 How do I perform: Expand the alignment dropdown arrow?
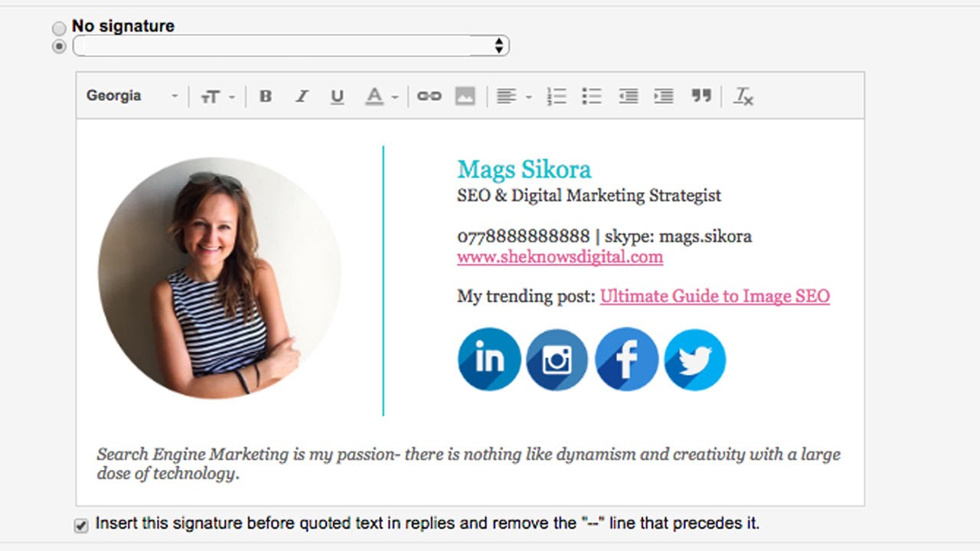528,97
